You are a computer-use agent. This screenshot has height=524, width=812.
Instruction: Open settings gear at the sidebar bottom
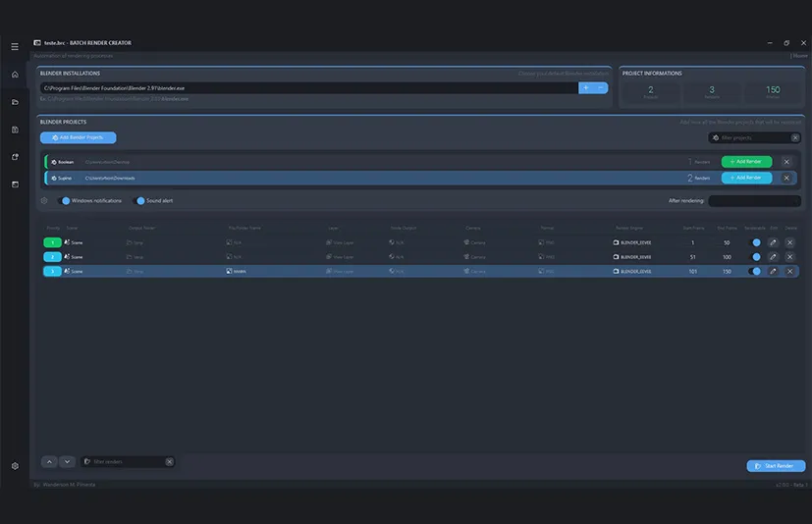click(15, 466)
